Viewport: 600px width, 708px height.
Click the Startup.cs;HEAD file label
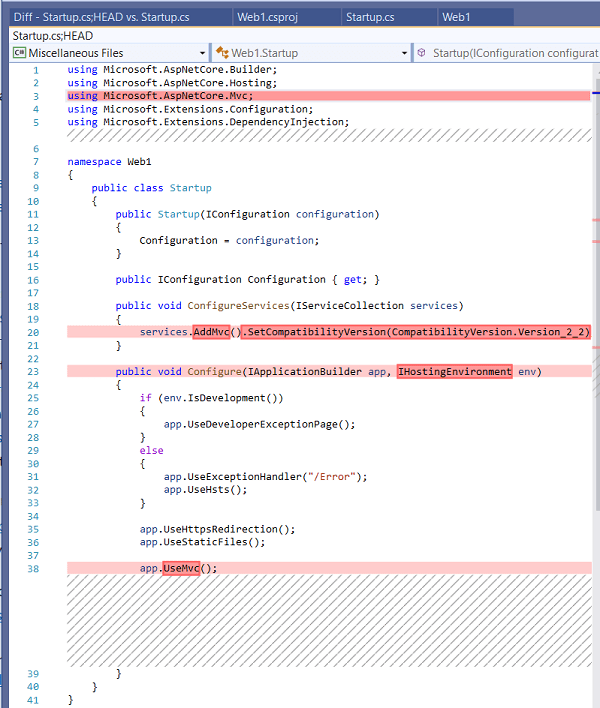point(53,36)
